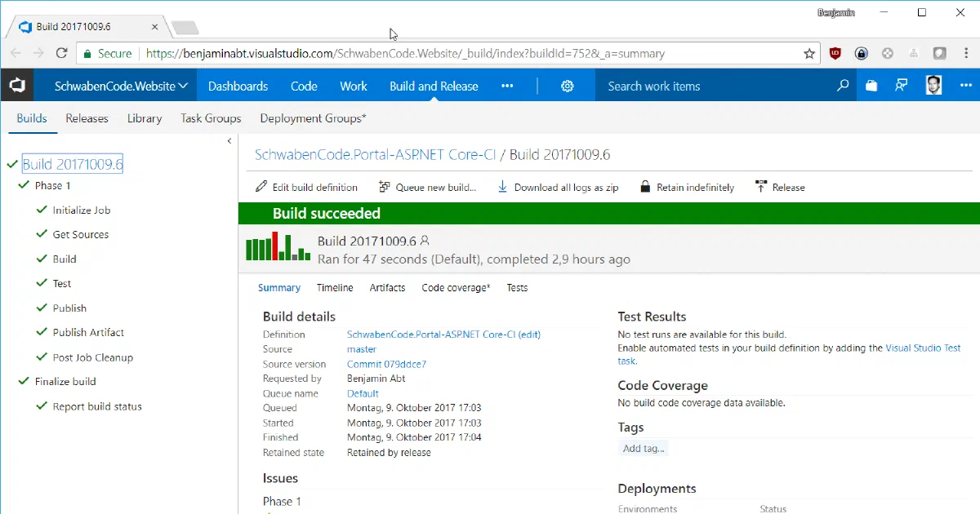Select the Publish Artifact step
Image resolution: width=980 pixels, height=514 pixels.
pyautogui.click(x=88, y=332)
